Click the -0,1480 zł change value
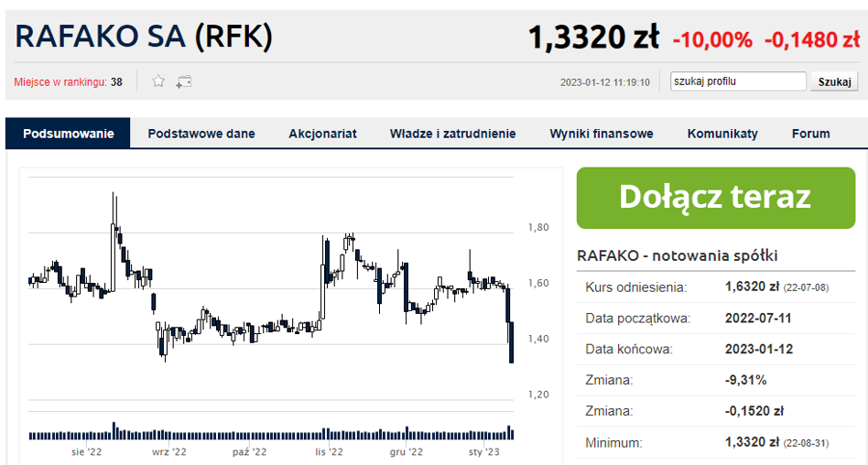 click(x=812, y=40)
